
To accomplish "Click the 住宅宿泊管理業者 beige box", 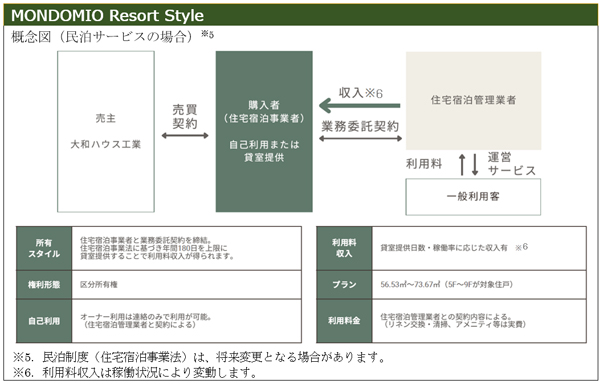I will 473,101.
